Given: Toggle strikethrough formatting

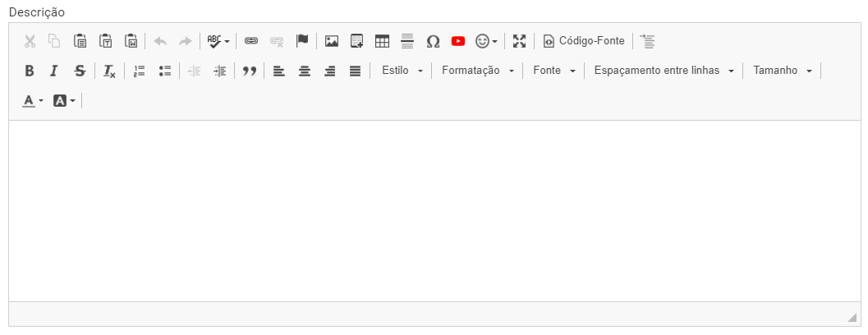Looking at the screenshot, I should [x=80, y=71].
